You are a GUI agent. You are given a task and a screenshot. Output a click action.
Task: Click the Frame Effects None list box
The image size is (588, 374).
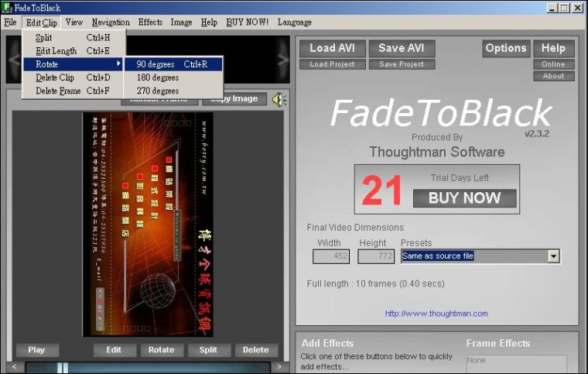[x=516, y=363]
